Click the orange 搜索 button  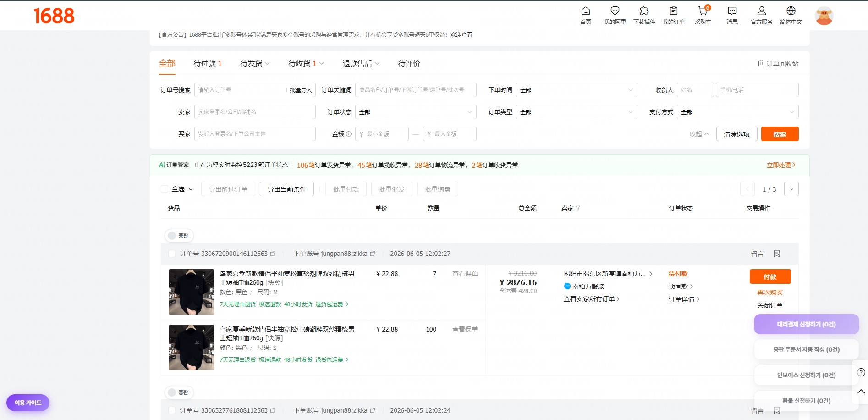click(780, 134)
